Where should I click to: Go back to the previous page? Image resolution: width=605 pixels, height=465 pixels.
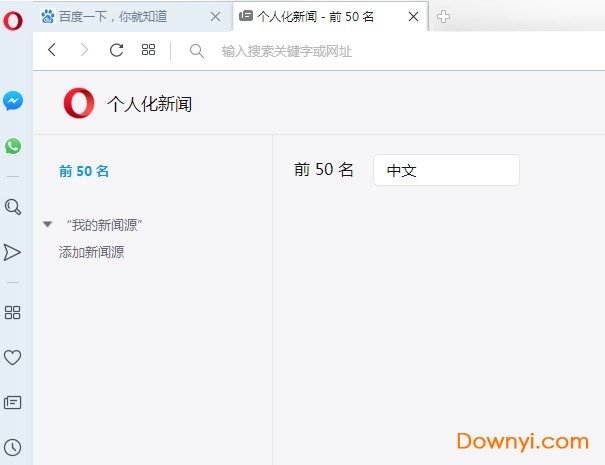(x=52, y=50)
